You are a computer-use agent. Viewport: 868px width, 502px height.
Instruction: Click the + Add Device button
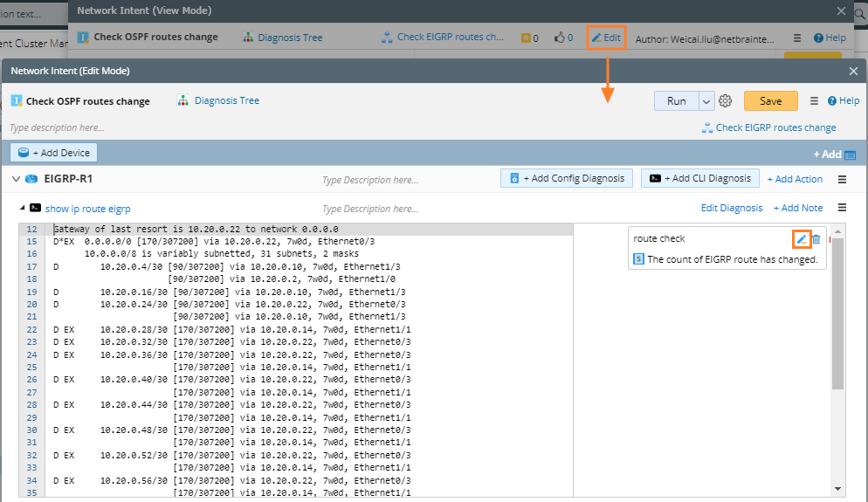pos(53,153)
